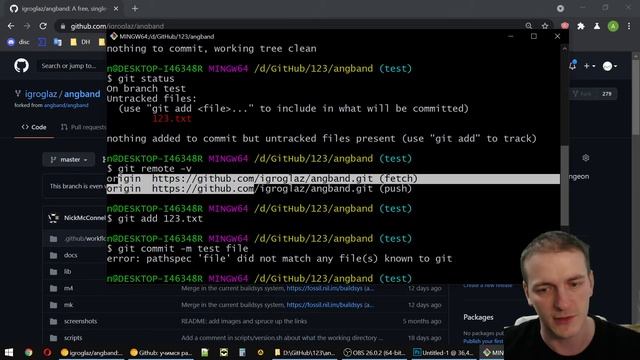This screenshot has width=640, height=360.
Task: Switch to OBS 26.0.2 taskbar window
Action: click(x=373, y=353)
